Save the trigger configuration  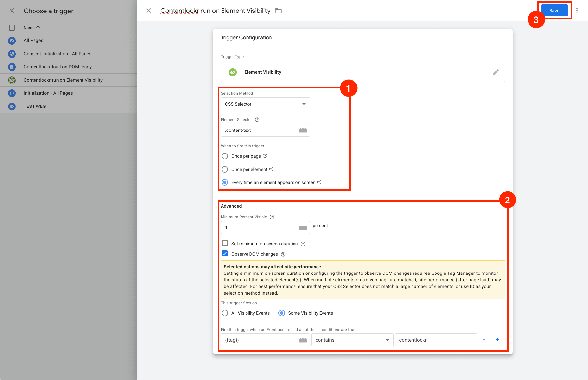pyautogui.click(x=554, y=10)
